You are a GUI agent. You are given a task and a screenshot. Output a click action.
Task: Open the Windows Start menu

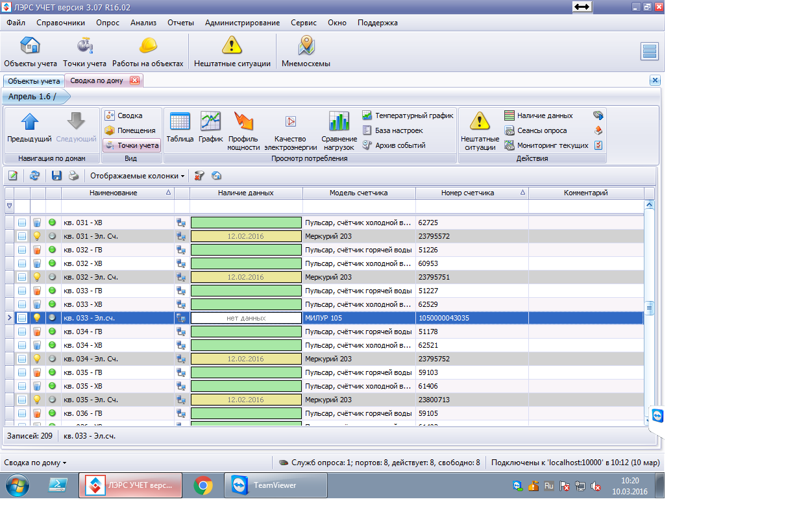[17, 485]
